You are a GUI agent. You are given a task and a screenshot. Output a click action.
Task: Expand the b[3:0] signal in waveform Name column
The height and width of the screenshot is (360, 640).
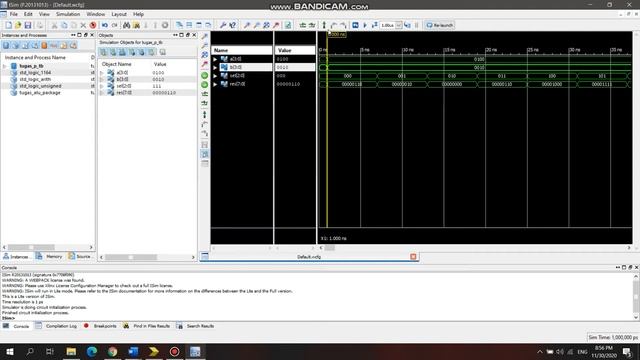coord(215,67)
